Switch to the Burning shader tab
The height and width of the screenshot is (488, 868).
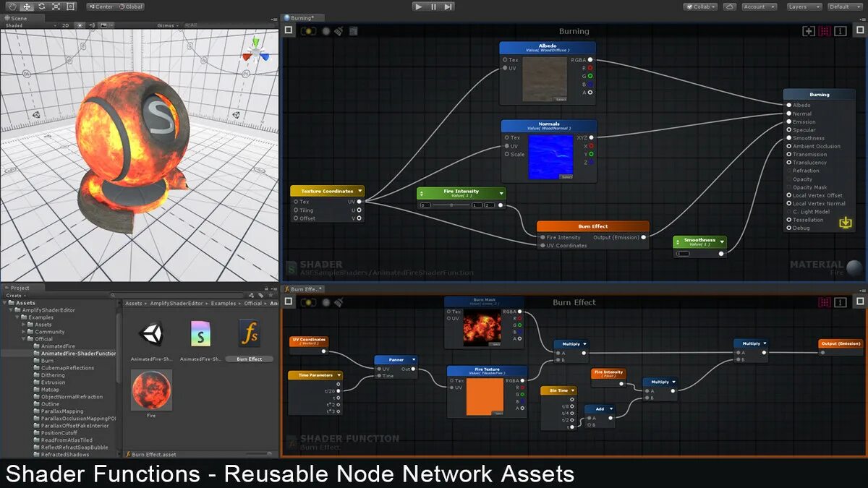301,17
